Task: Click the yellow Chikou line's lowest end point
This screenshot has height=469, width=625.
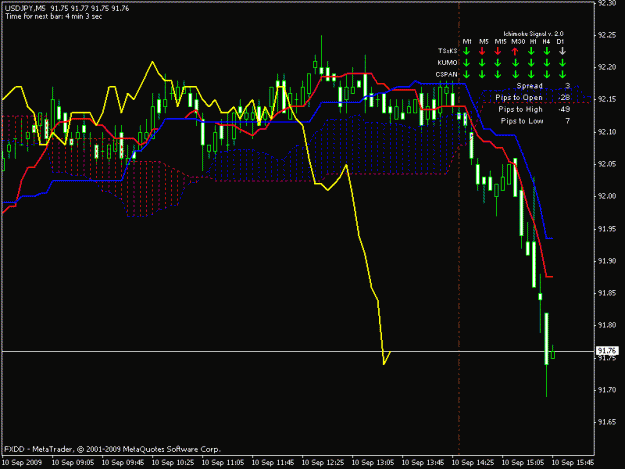Action: tap(384, 364)
